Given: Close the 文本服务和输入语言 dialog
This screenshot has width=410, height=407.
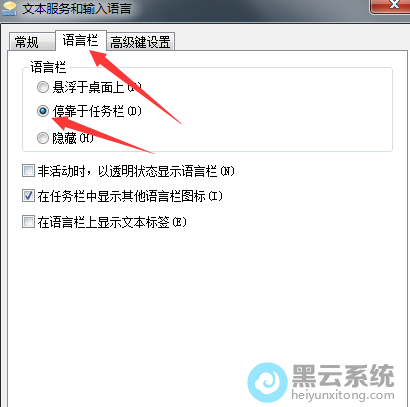Looking at the screenshot, I should (x=393, y=5).
